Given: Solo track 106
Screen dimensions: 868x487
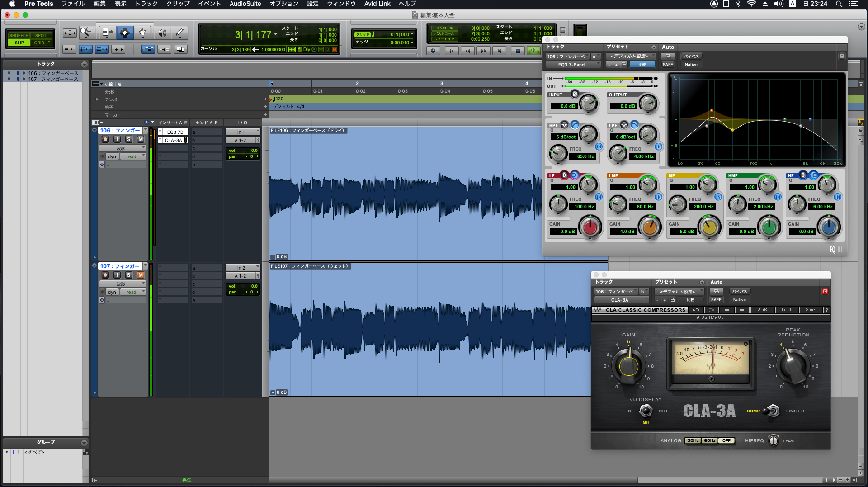Looking at the screenshot, I should [x=129, y=139].
